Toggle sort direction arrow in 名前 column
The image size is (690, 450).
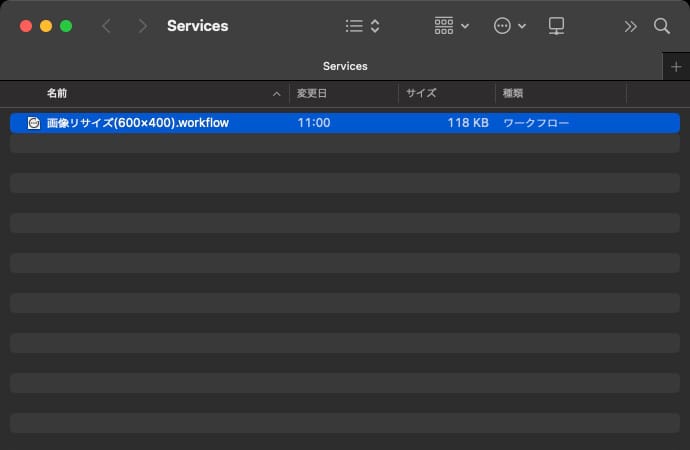pyautogui.click(x=277, y=93)
